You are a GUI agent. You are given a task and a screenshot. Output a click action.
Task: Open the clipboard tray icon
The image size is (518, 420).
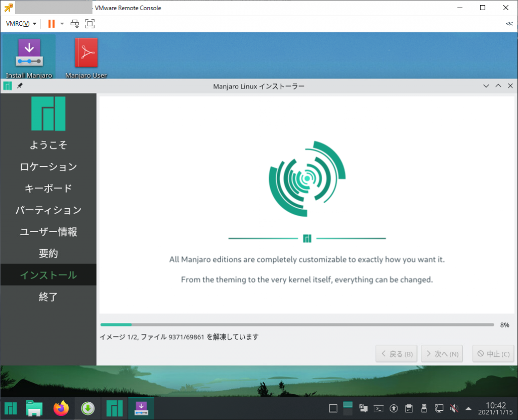[409, 408]
